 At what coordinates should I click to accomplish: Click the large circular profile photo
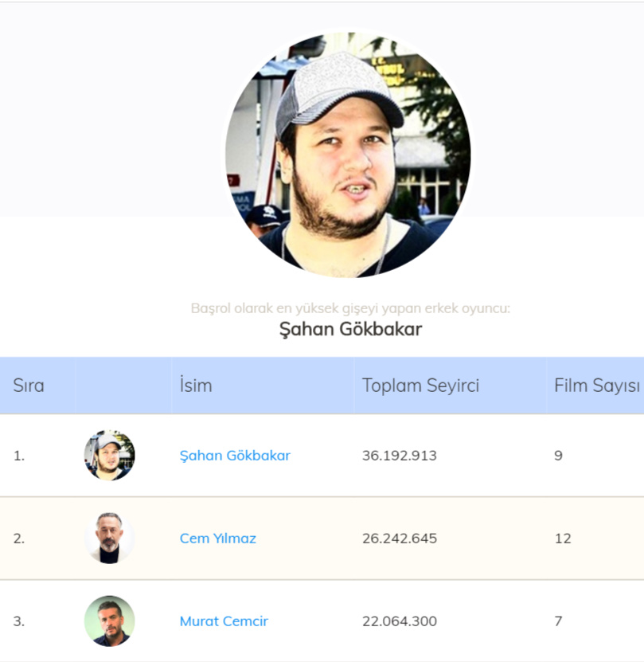click(x=348, y=155)
